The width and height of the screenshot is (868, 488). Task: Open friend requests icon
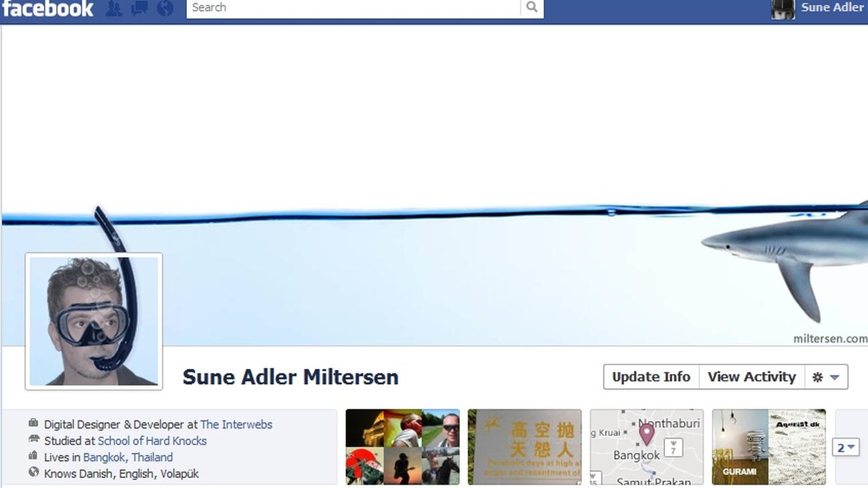pyautogui.click(x=114, y=8)
